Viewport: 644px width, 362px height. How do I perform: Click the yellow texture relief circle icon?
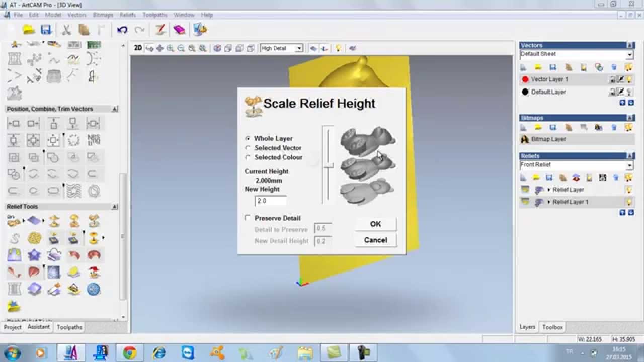click(x=34, y=238)
